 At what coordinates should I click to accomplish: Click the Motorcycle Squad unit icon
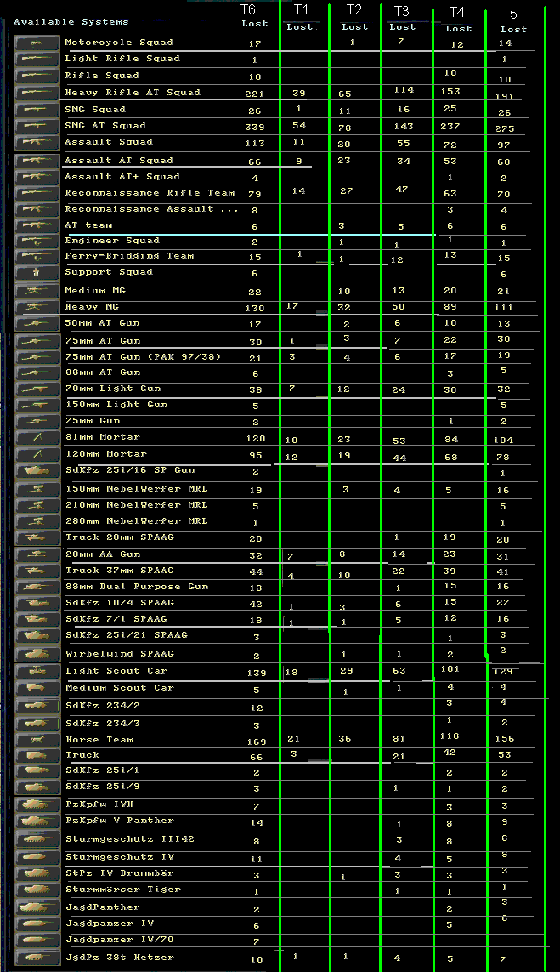pos(37,43)
